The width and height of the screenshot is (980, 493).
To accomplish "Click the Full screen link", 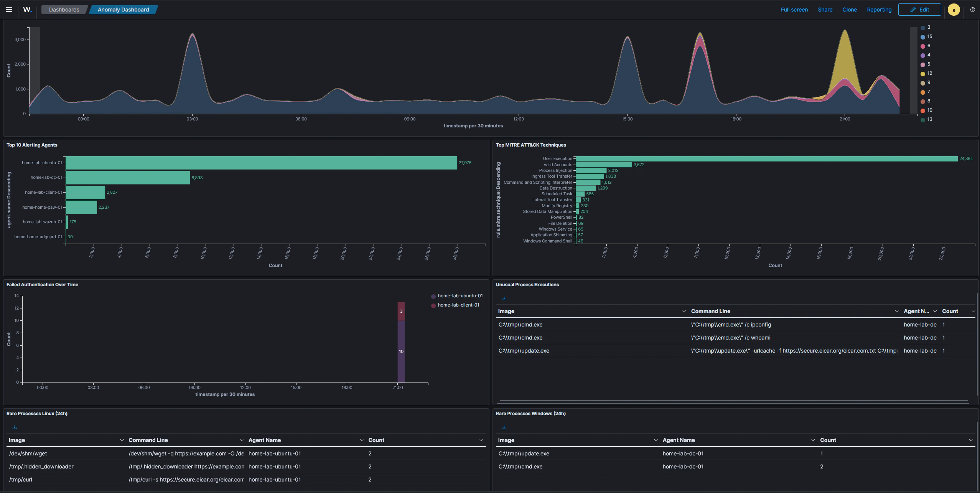I will click(x=794, y=10).
